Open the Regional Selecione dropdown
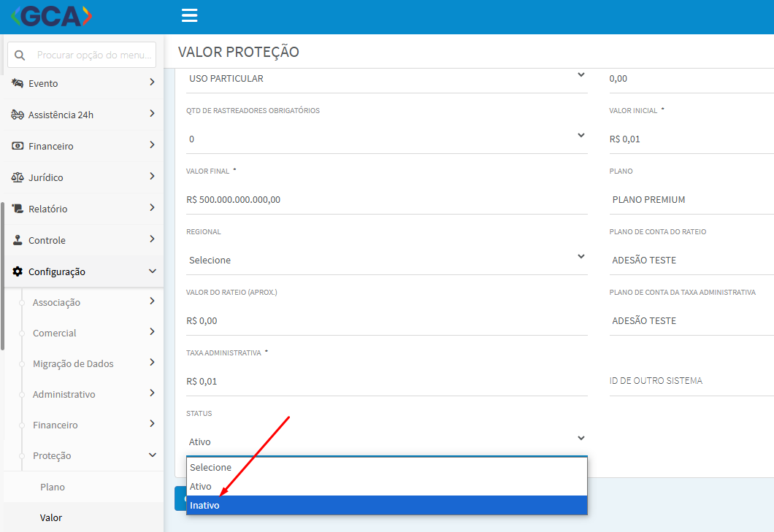Image resolution: width=774 pixels, height=532 pixels. coord(386,260)
